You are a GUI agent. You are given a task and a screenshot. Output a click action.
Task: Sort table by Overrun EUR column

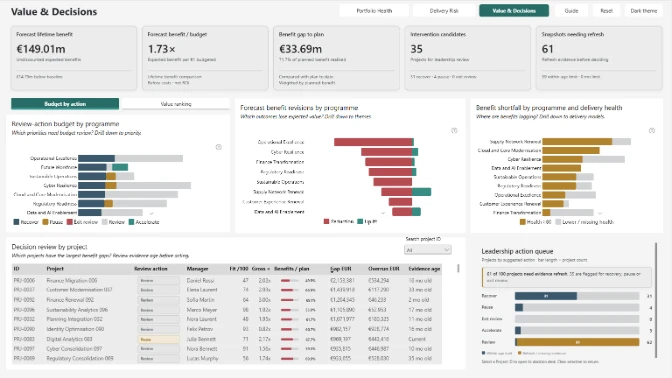click(384, 269)
